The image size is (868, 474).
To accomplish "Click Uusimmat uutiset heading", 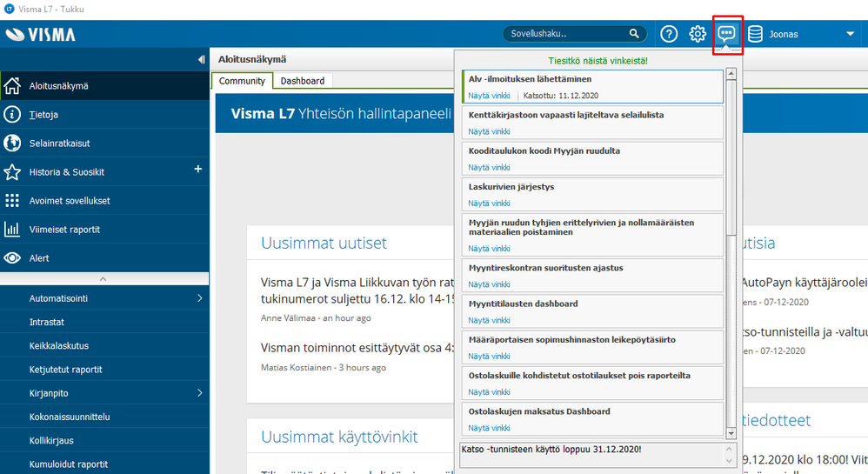I will (324, 243).
